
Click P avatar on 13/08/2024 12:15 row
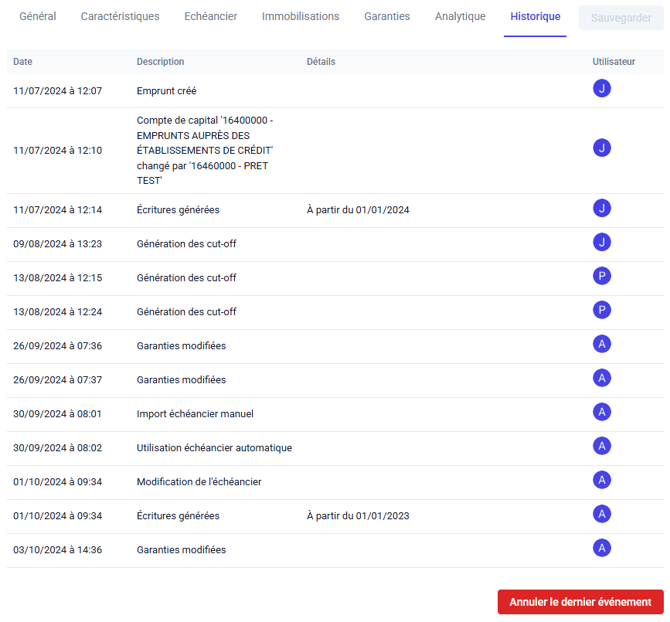pos(601,276)
